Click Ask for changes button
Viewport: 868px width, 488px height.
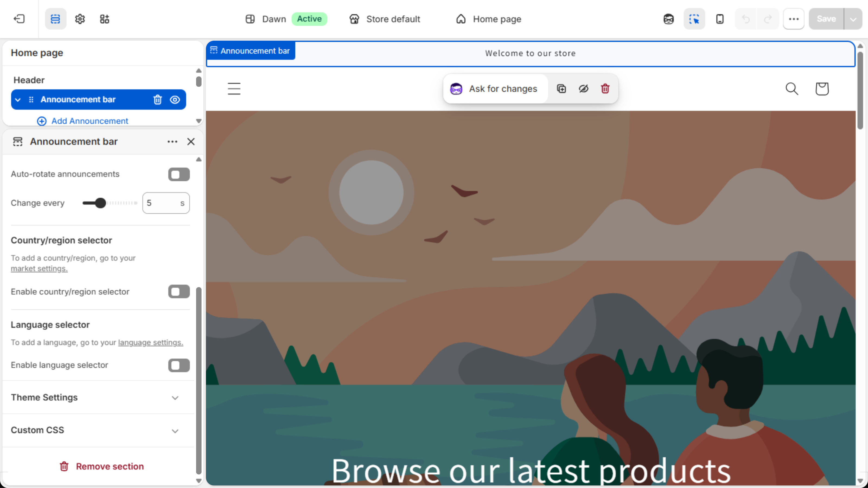495,89
